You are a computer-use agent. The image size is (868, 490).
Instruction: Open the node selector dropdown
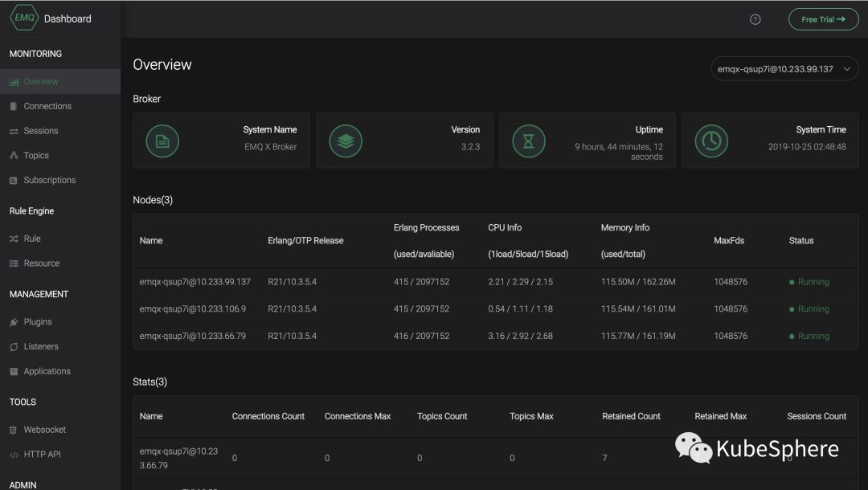pyautogui.click(x=784, y=69)
